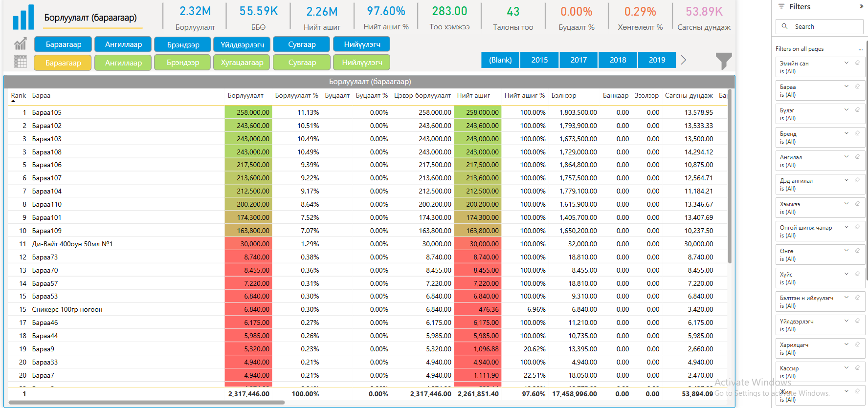Expand the Бараа filter card

point(846,86)
